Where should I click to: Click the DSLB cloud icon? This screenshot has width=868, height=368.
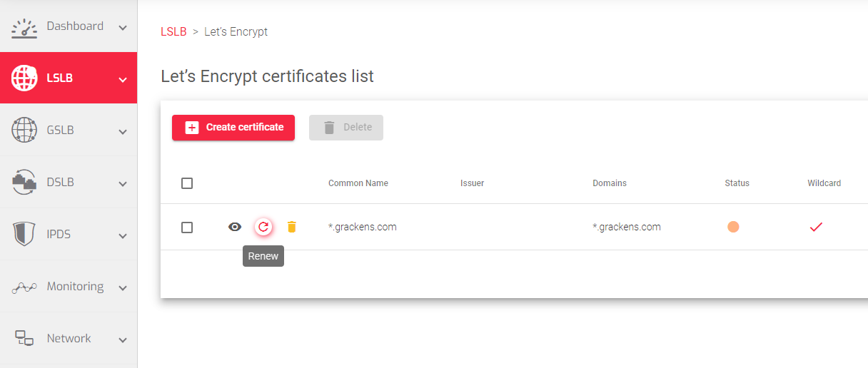point(24,183)
